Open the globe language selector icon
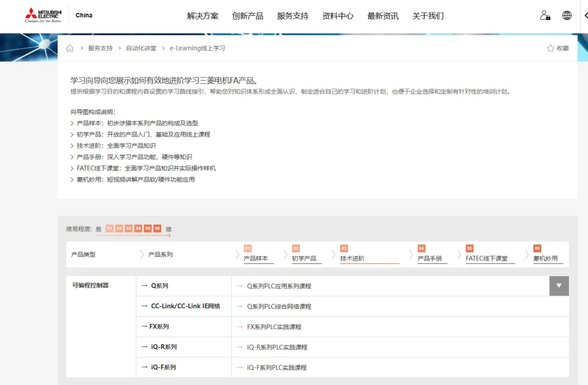The height and width of the screenshot is (385, 588). (x=567, y=15)
